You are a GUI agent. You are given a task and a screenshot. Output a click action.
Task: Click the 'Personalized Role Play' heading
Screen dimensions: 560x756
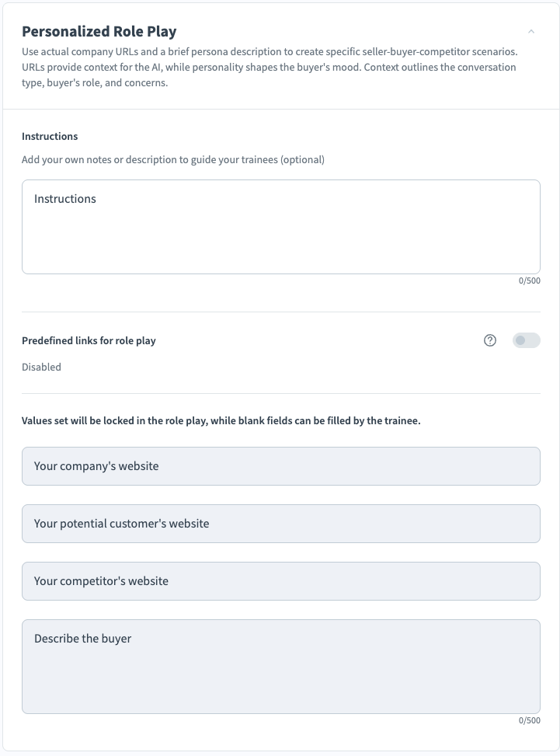click(99, 32)
